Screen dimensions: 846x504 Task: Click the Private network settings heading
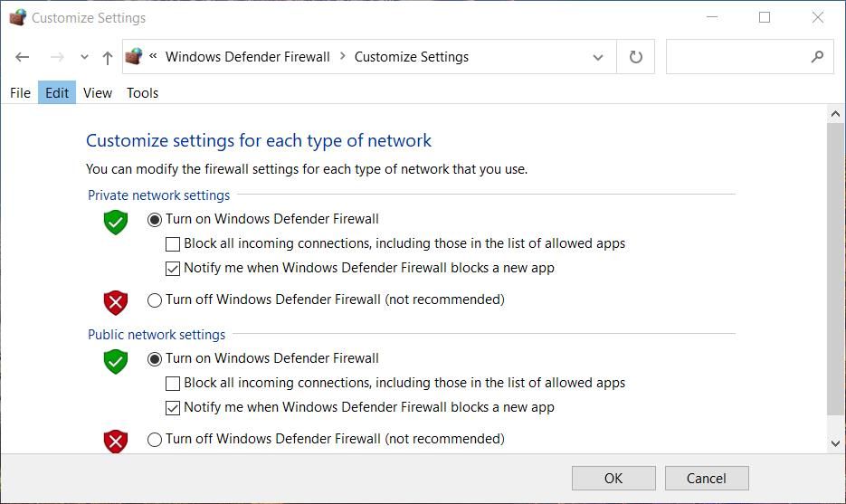[x=158, y=195]
